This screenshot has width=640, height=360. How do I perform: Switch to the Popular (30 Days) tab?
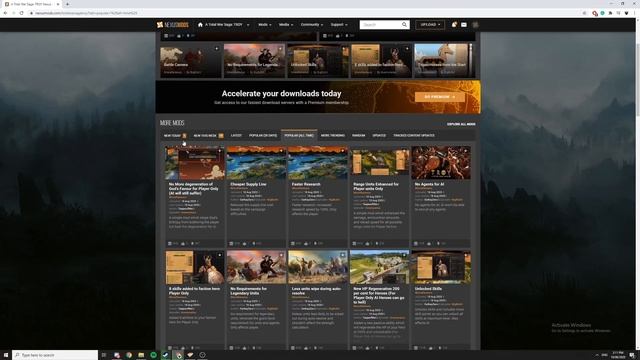tap(263, 136)
